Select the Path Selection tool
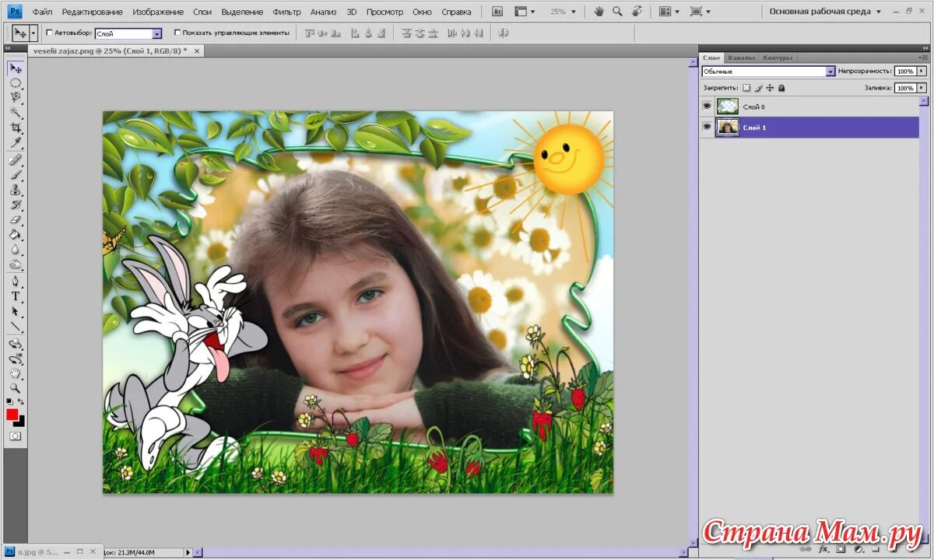This screenshot has width=934, height=560. click(15, 311)
